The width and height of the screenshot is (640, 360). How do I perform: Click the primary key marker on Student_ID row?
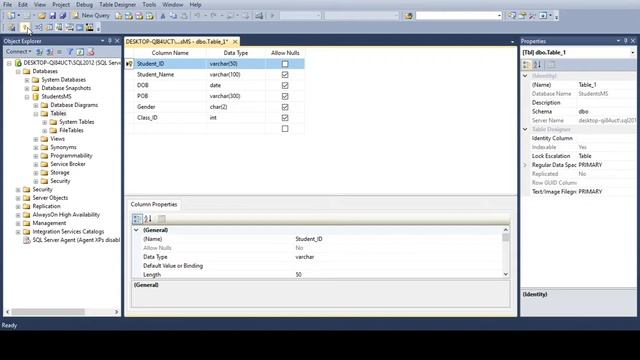click(x=129, y=64)
